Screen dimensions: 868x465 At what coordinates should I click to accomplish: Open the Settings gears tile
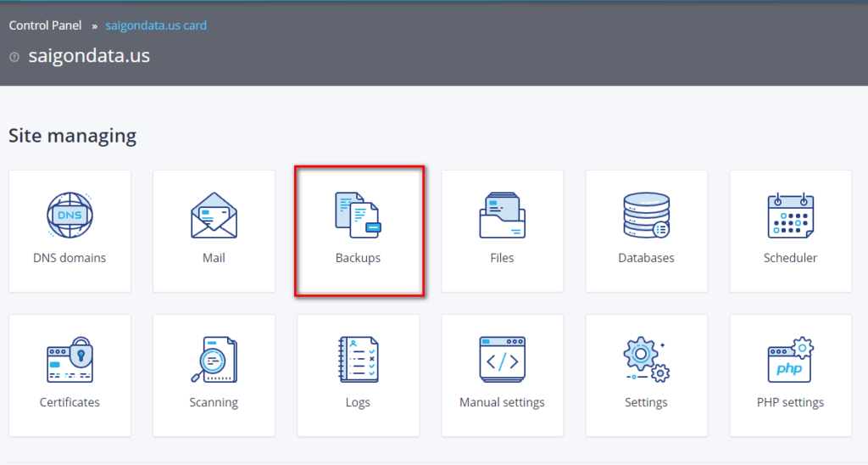coord(647,376)
